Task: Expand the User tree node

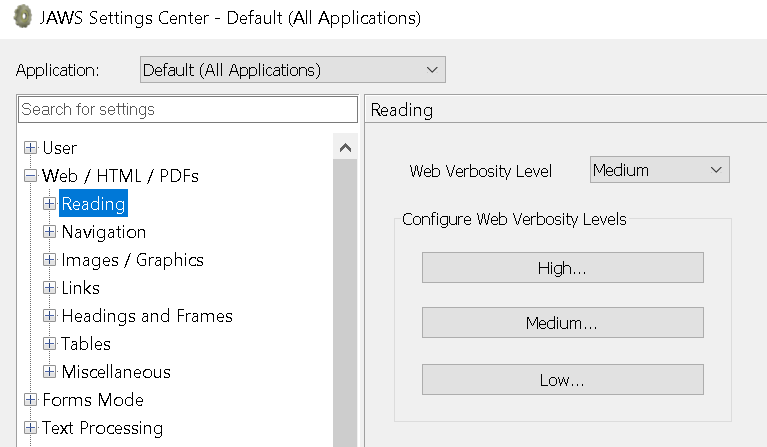Action: [30, 148]
